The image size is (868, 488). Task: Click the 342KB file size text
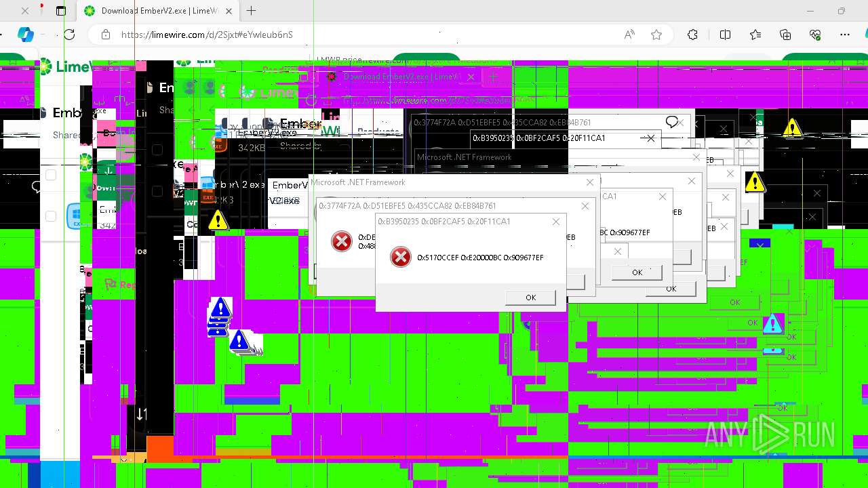pyautogui.click(x=252, y=148)
